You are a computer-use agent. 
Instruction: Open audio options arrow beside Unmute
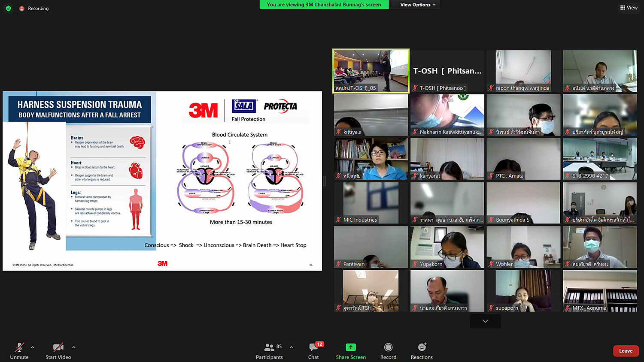click(x=33, y=347)
